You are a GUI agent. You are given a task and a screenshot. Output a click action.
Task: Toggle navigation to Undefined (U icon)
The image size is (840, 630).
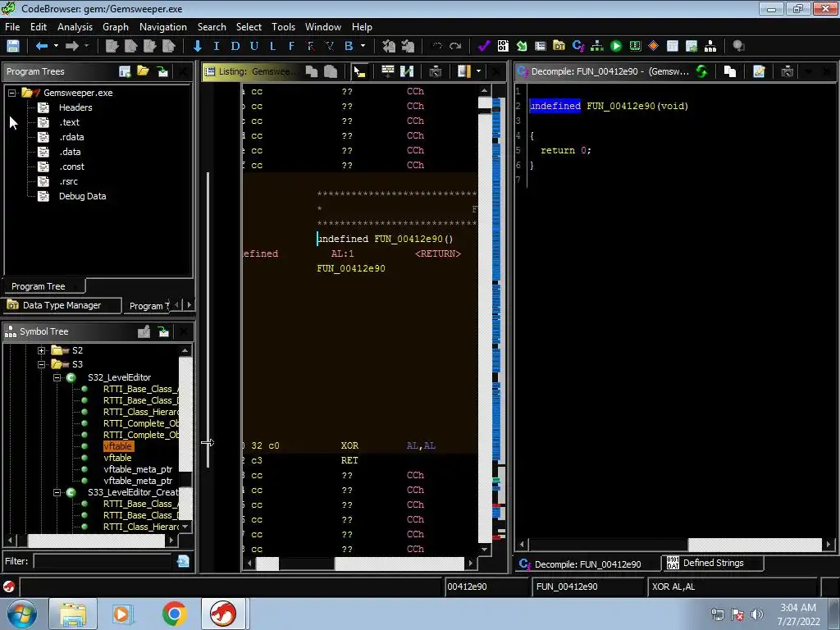(254, 46)
